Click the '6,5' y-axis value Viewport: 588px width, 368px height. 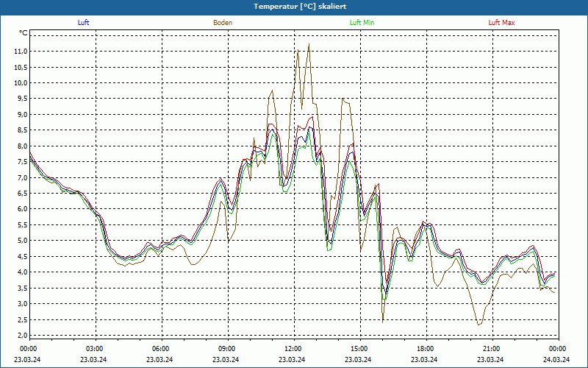(22, 194)
